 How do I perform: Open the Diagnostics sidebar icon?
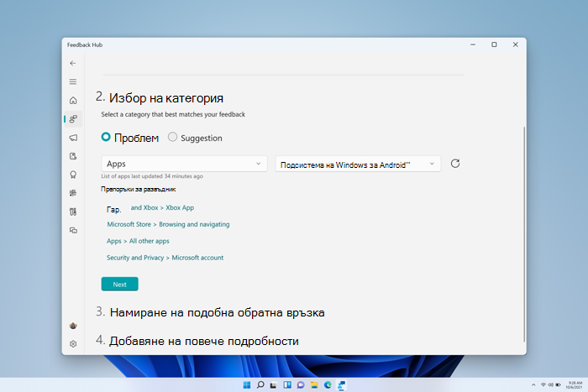pos(73,212)
